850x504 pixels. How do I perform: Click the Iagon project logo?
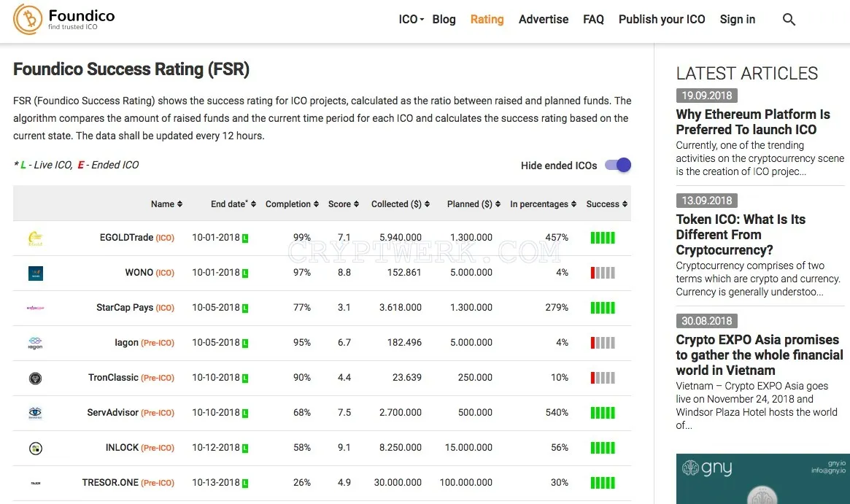[x=35, y=343]
